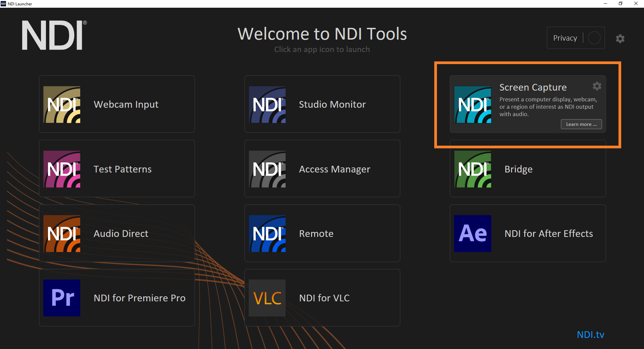Click the NDI for Premiere Pro label
The image size is (644, 349).
click(x=140, y=298)
